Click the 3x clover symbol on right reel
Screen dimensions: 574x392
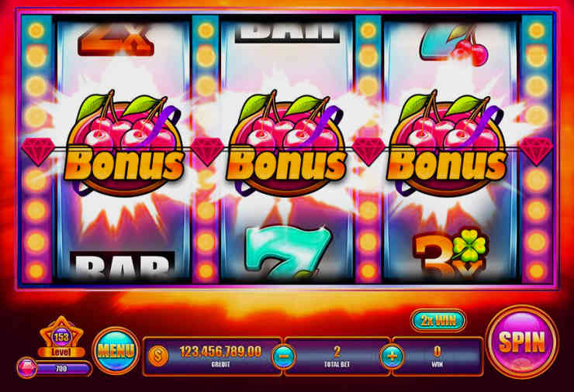pos(450,253)
